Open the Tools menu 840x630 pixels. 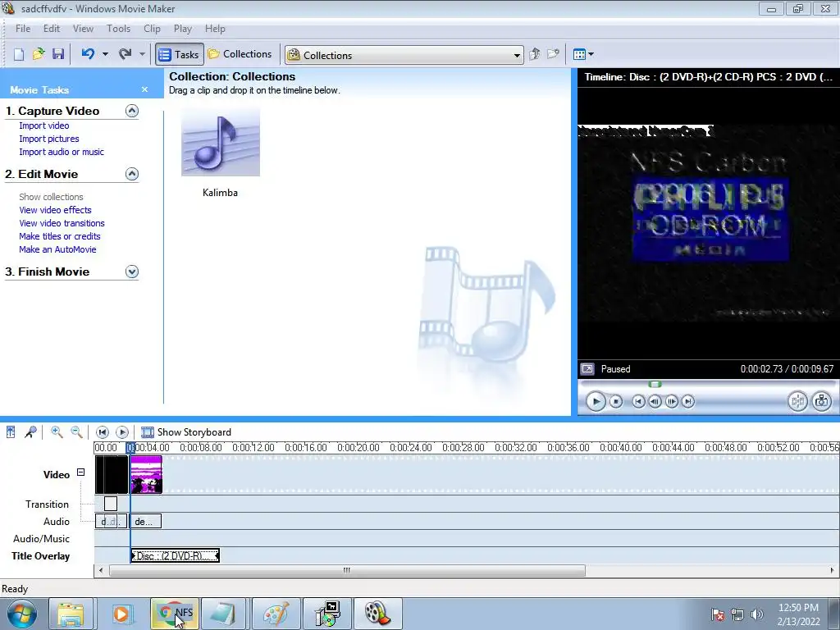[x=118, y=29]
